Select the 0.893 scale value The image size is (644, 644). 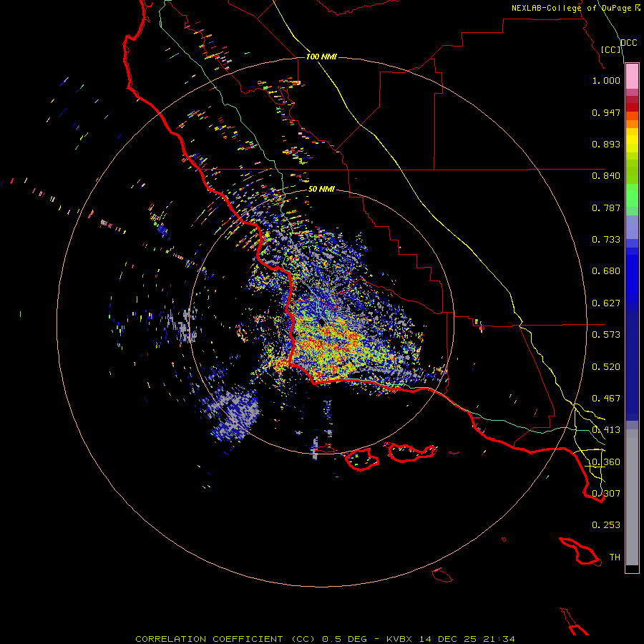click(606, 144)
